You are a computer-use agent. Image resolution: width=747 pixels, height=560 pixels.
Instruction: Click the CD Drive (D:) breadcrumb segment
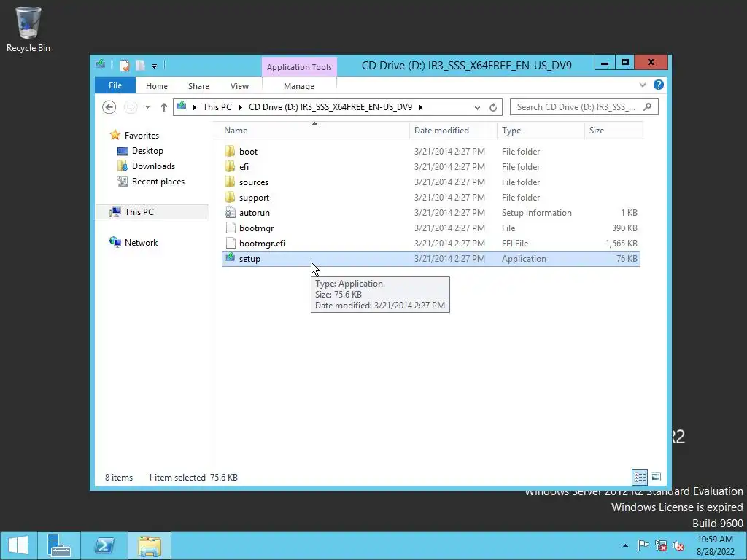tap(330, 107)
